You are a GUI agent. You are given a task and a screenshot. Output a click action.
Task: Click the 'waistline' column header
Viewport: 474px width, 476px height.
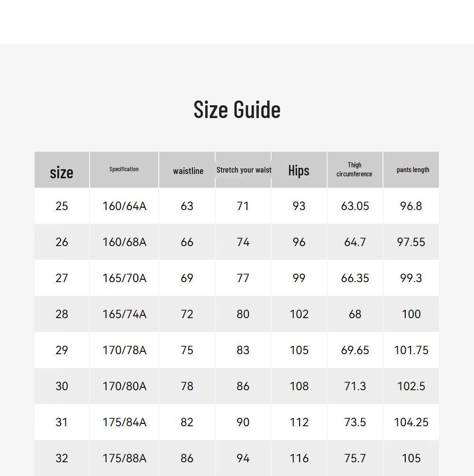pos(188,171)
